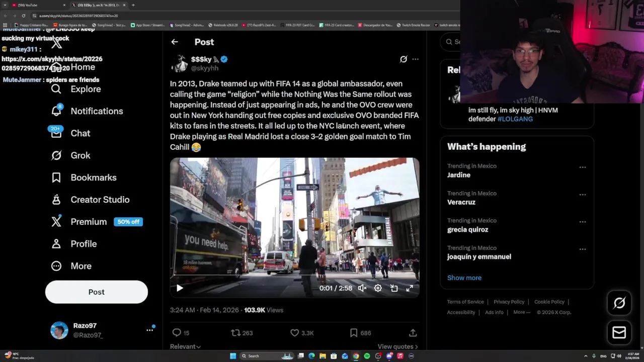Open account menu dots next to Razo97

click(x=149, y=330)
